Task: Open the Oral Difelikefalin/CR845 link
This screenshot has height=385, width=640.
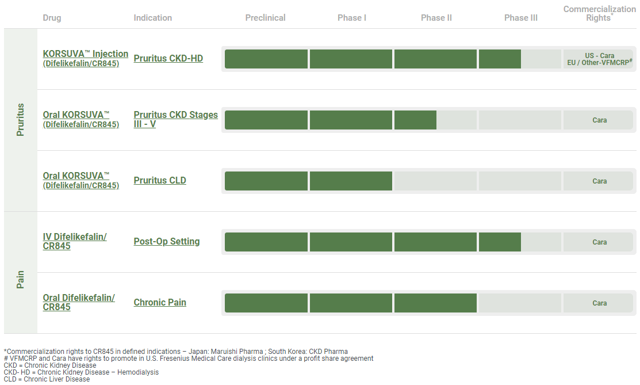Action: 79,302
